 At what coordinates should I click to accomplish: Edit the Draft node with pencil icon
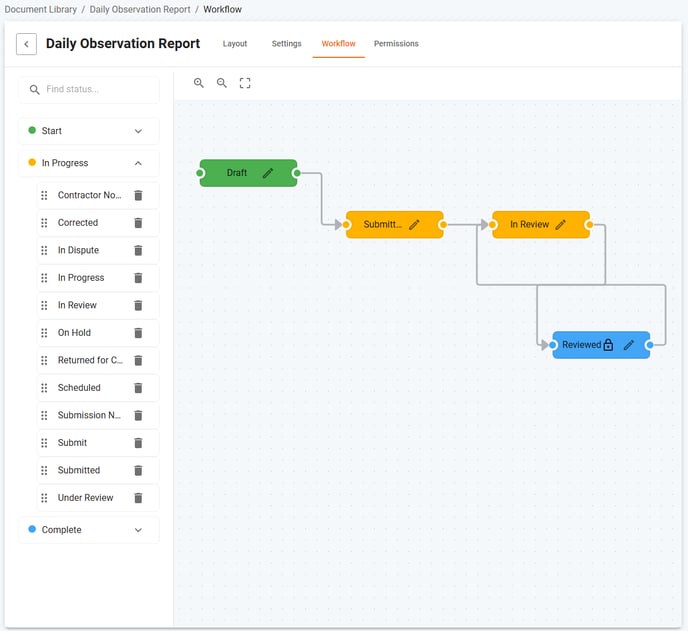tap(268, 173)
